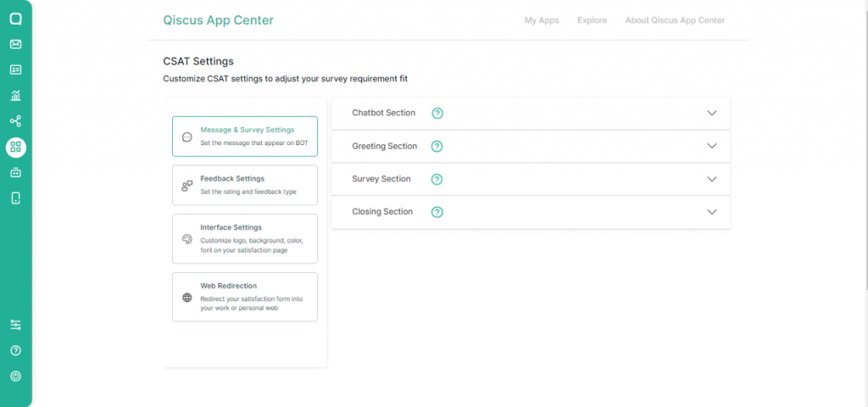Open the chatbot robot icon in sidebar
The width and height of the screenshot is (868, 407).
pyautogui.click(x=15, y=173)
